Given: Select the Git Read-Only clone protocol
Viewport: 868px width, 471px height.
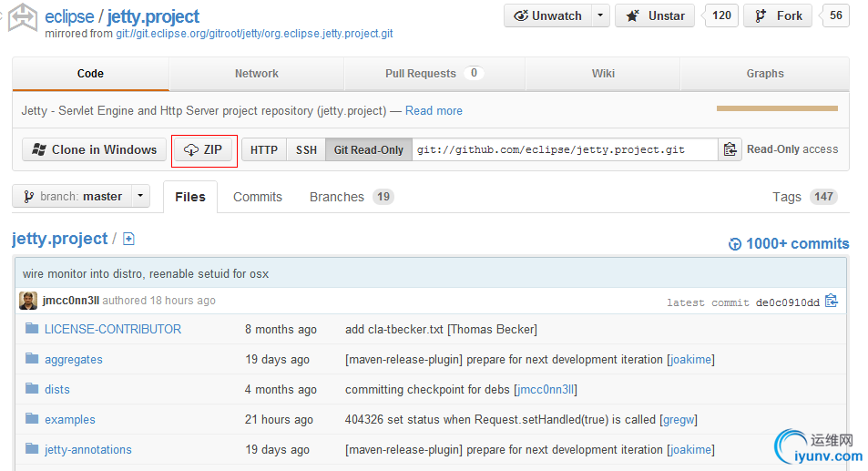Looking at the screenshot, I should 369,150.
